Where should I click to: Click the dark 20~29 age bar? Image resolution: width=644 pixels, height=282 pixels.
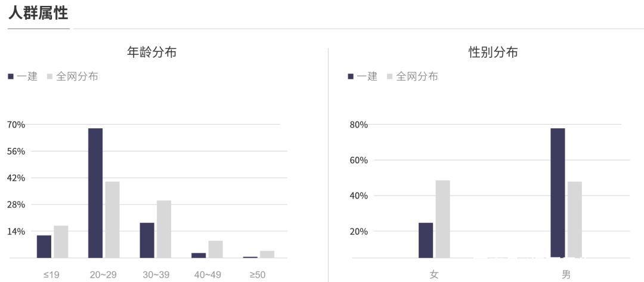[95, 193]
